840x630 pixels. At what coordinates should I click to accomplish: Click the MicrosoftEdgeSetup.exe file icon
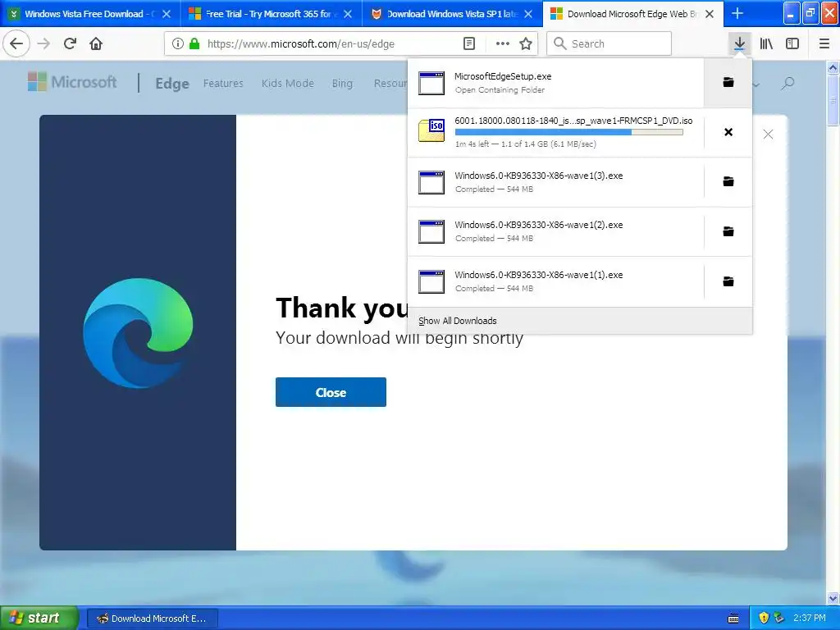click(431, 83)
